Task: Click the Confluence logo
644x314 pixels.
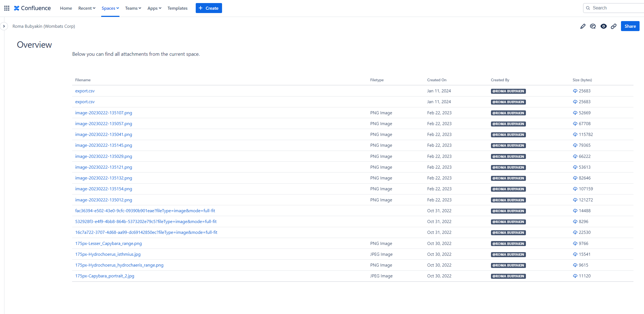Action: click(32, 8)
